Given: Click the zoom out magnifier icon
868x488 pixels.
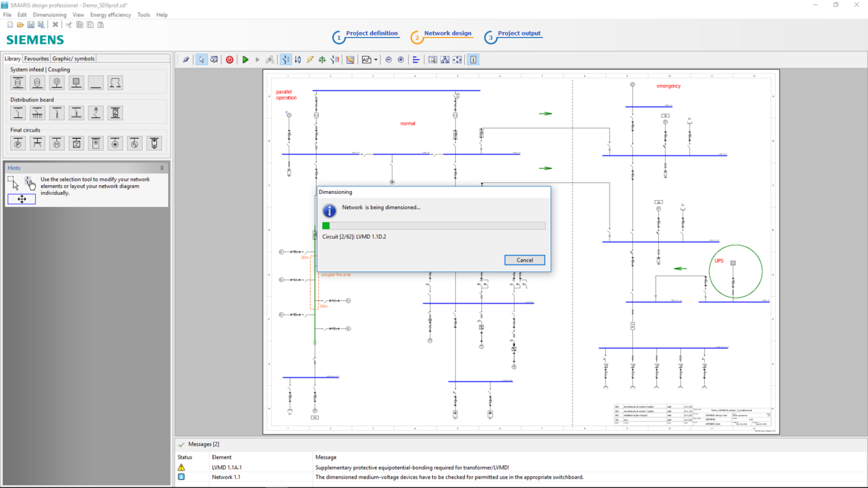Looking at the screenshot, I should point(389,60).
